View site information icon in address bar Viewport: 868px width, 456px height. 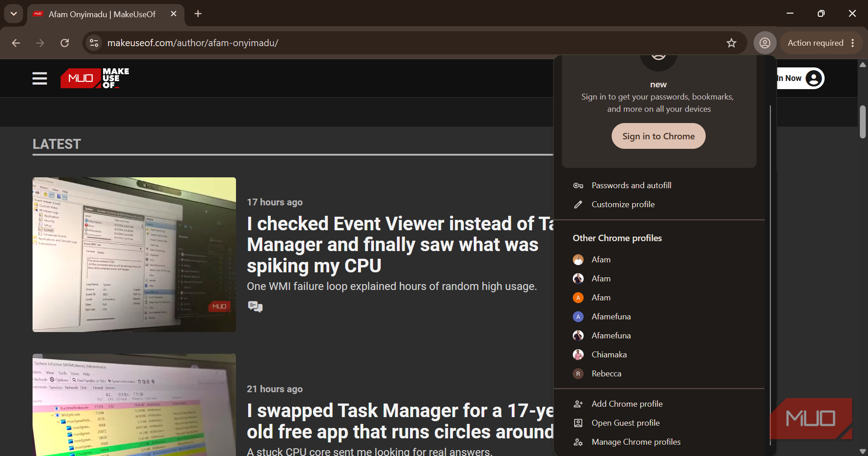(94, 43)
